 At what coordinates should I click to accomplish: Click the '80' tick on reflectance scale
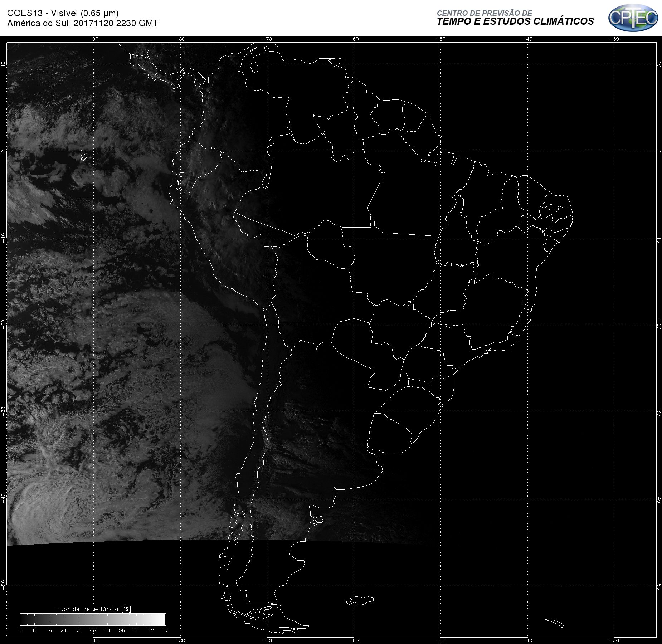165,630
